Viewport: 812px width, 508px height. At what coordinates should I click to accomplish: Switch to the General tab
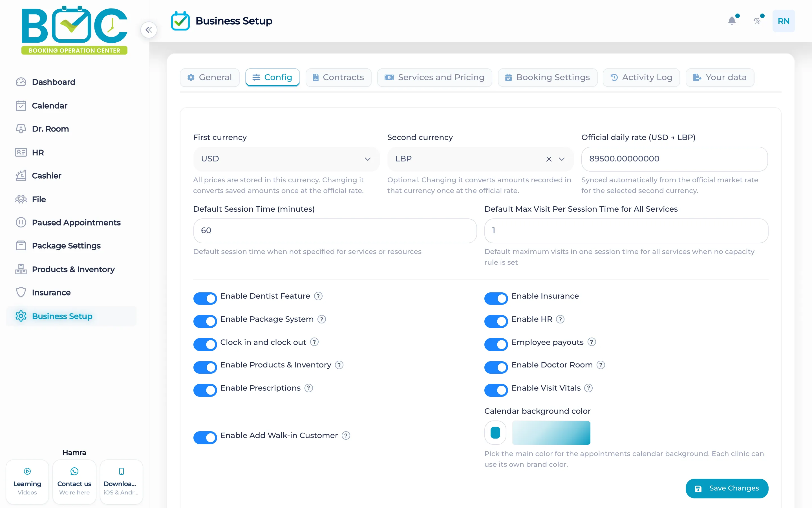click(210, 77)
